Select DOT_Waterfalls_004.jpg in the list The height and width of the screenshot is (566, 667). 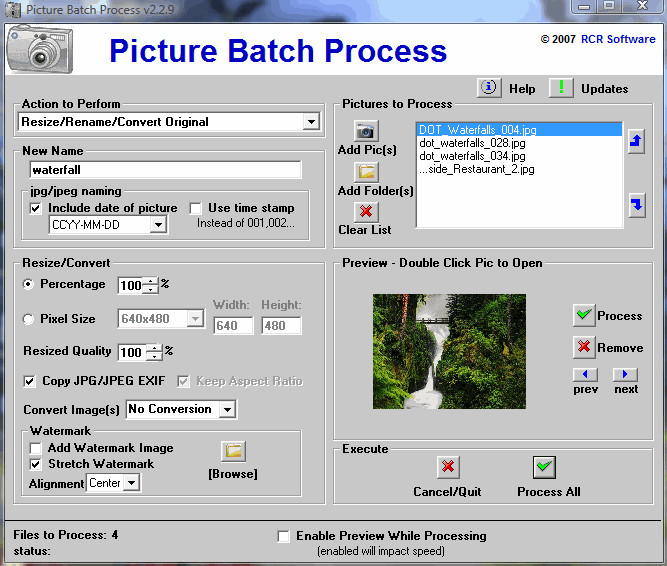coord(519,130)
